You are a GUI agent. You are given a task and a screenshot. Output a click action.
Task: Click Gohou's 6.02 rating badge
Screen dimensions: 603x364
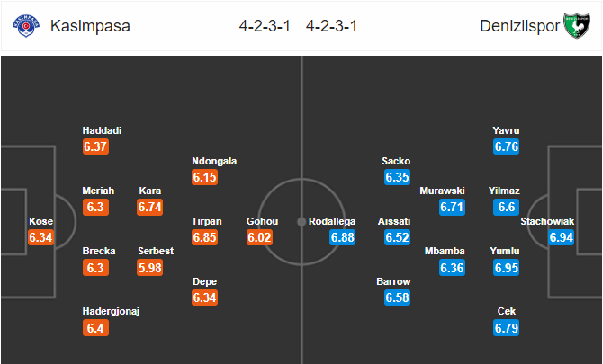[259, 237]
